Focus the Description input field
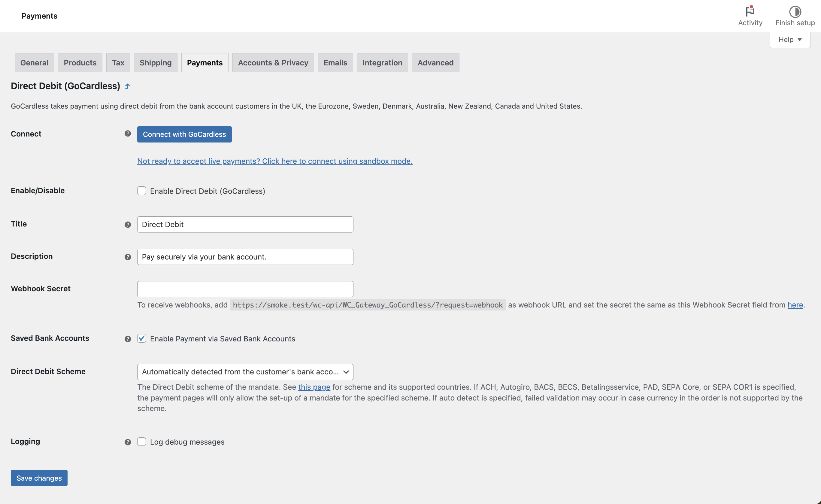The height and width of the screenshot is (504, 821). pos(245,257)
